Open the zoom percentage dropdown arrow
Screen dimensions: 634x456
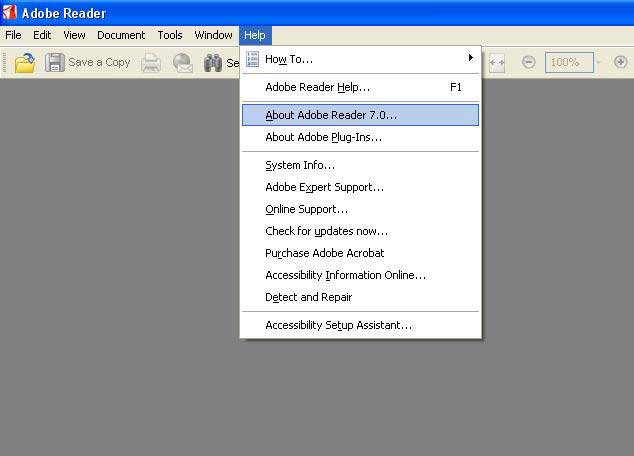click(599, 62)
